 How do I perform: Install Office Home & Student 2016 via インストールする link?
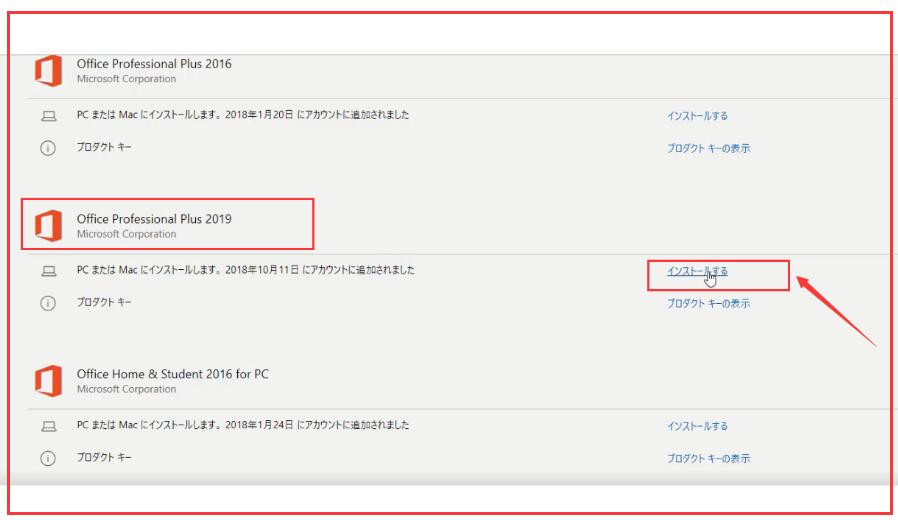click(697, 426)
